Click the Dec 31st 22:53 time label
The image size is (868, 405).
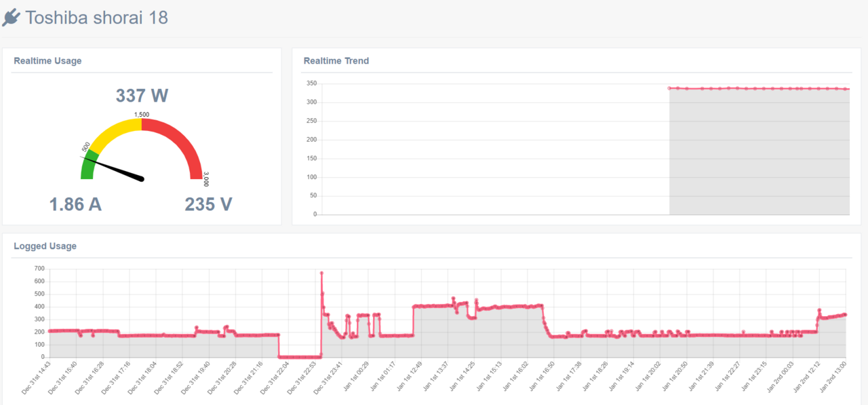point(302,378)
